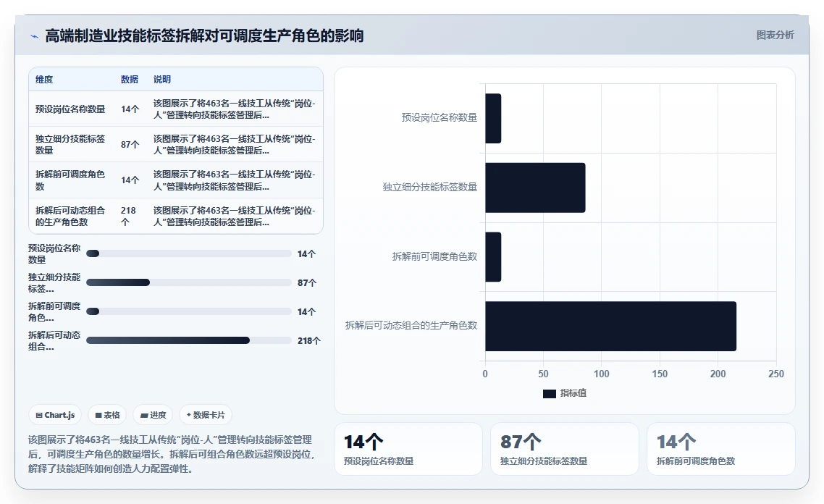Click the 独立细分技能标签数量 chart axis label
The height and width of the screenshot is (504, 824).
[430, 187]
